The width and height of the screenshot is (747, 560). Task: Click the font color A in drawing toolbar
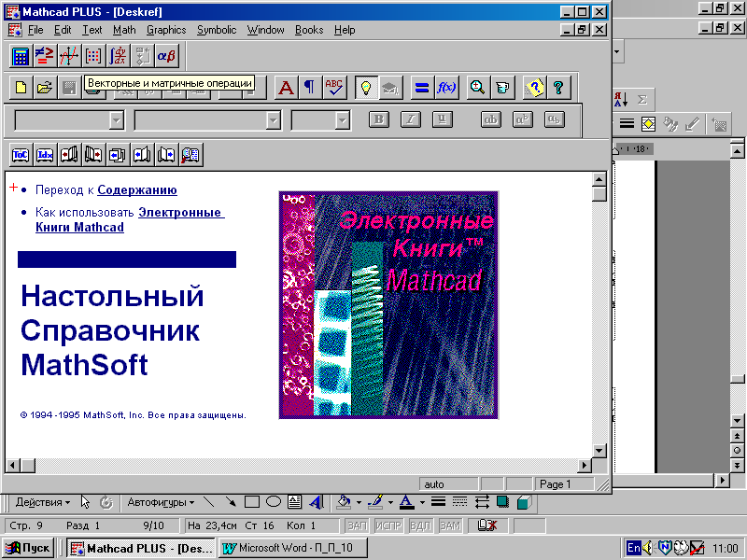(x=407, y=502)
